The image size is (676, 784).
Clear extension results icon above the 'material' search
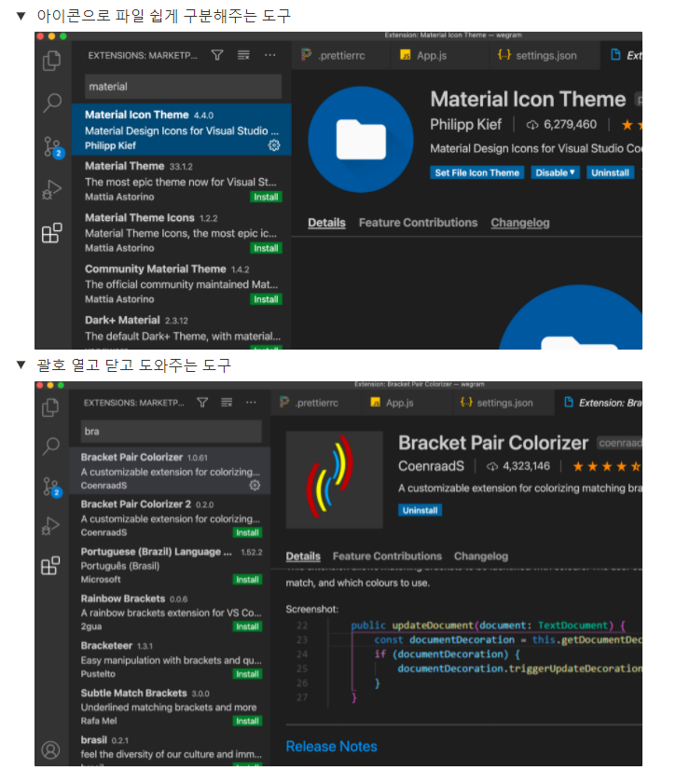(x=243, y=55)
